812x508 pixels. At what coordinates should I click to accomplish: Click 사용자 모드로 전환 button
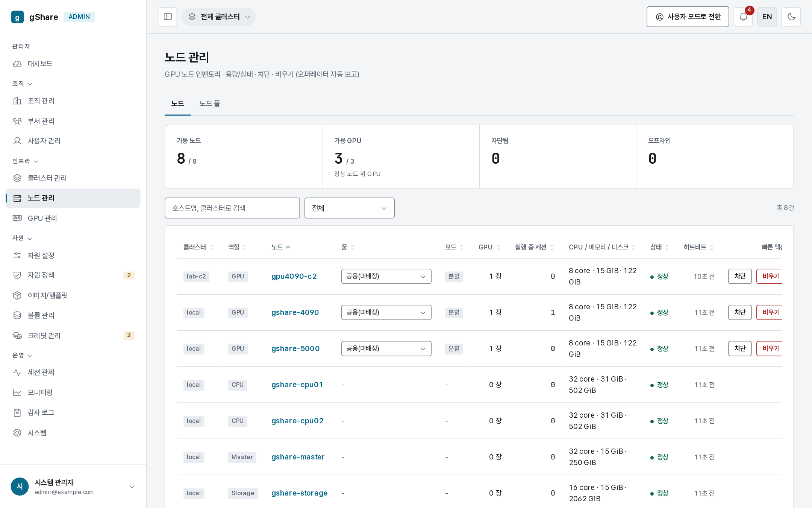pyautogui.click(x=688, y=17)
